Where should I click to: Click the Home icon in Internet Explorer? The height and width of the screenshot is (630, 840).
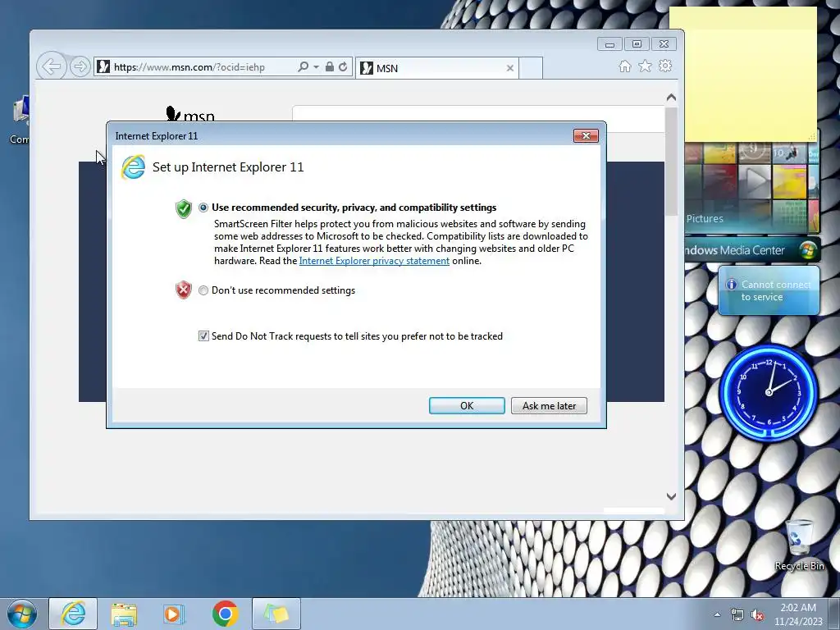tap(624, 66)
